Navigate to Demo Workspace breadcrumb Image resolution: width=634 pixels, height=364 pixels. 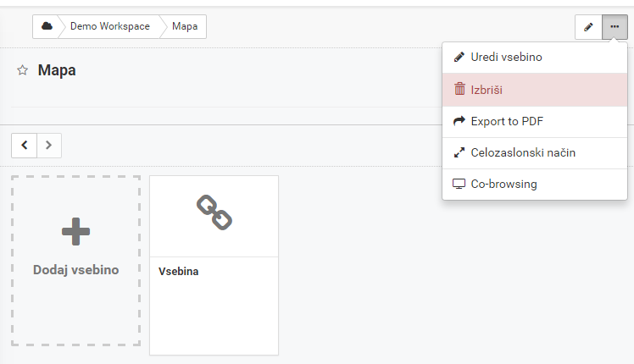(110, 26)
